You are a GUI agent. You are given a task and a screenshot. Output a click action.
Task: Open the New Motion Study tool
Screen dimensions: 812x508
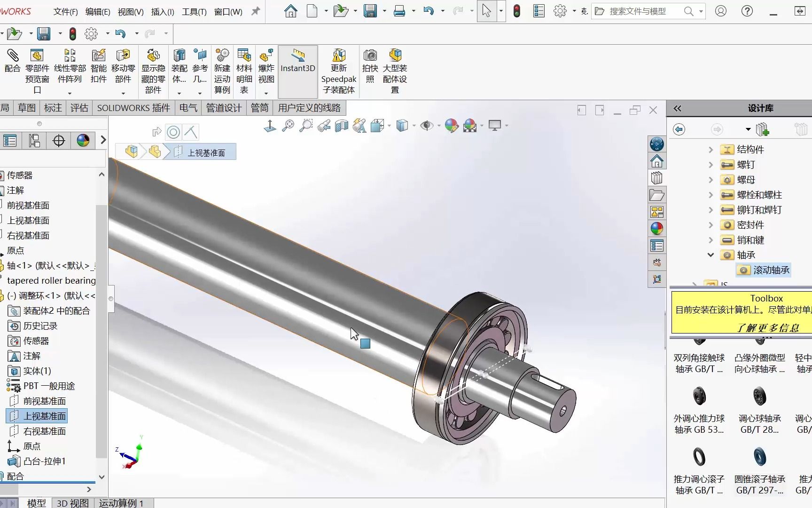[x=222, y=71]
